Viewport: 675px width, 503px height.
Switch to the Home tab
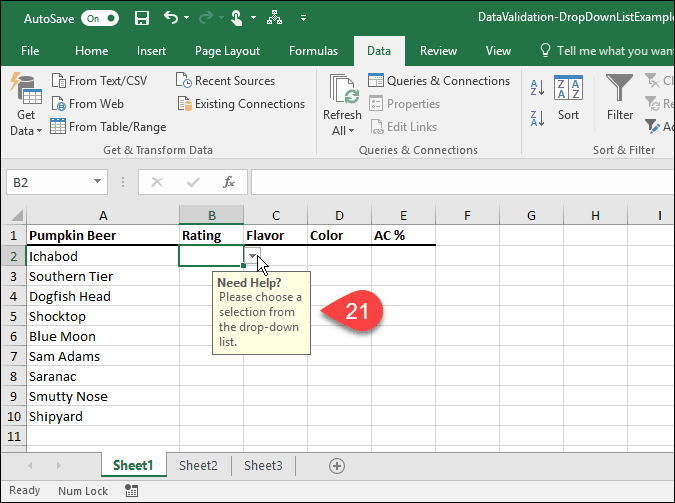coord(91,51)
